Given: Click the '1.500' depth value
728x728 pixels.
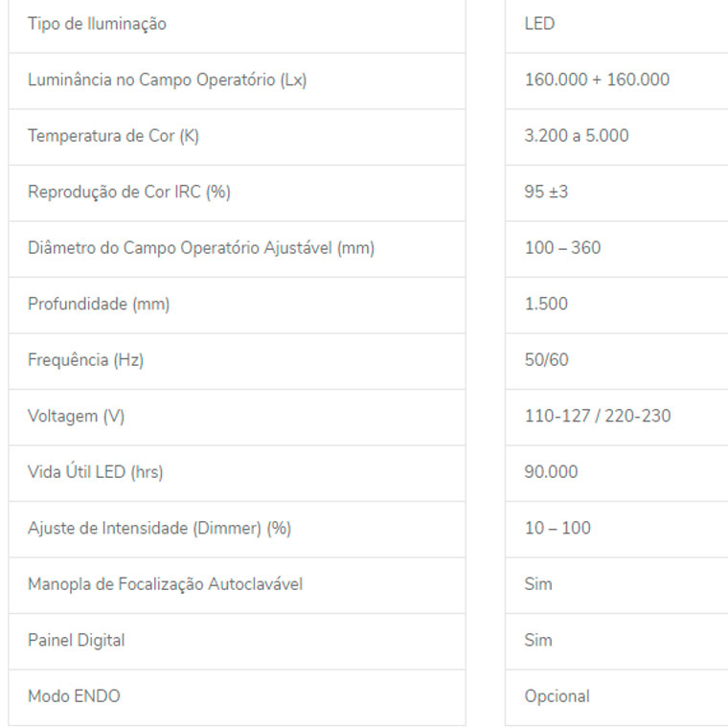Looking at the screenshot, I should pos(546,304).
